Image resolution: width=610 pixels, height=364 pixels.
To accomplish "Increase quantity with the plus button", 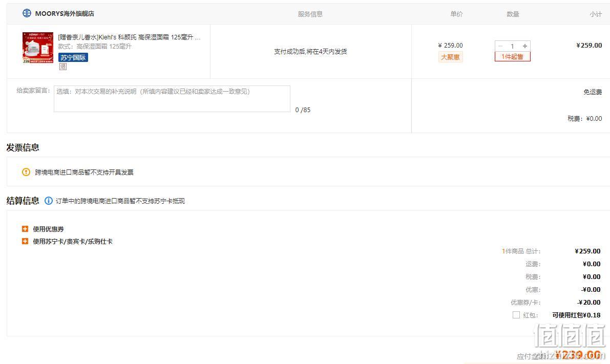I will (525, 46).
